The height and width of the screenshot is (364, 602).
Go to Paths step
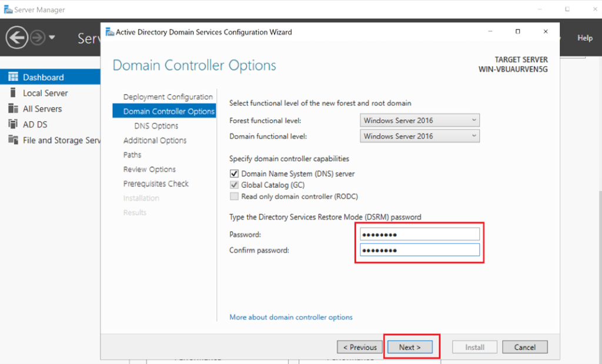point(132,154)
